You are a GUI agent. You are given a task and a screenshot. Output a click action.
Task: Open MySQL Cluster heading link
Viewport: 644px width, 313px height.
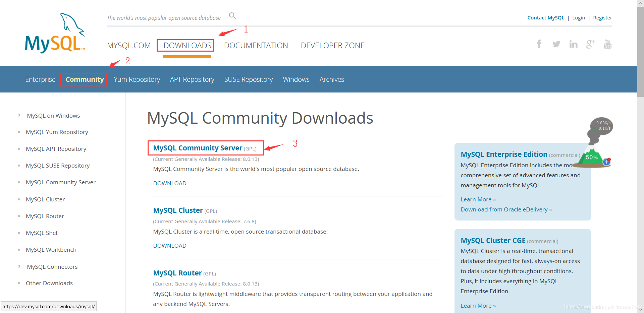point(178,210)
